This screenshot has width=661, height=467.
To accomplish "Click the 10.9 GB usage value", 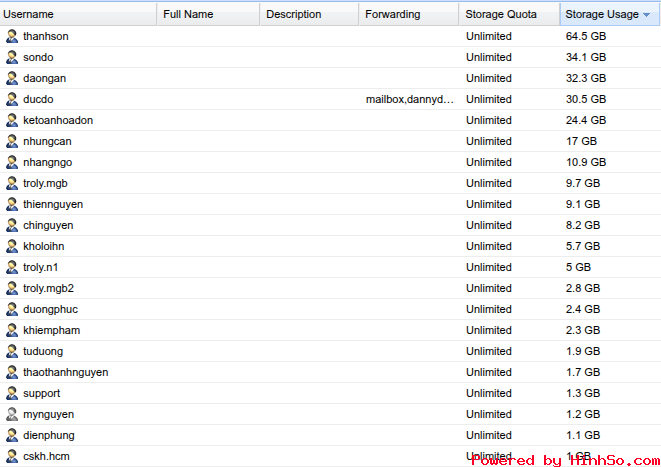I will click(x=586, y=162).
